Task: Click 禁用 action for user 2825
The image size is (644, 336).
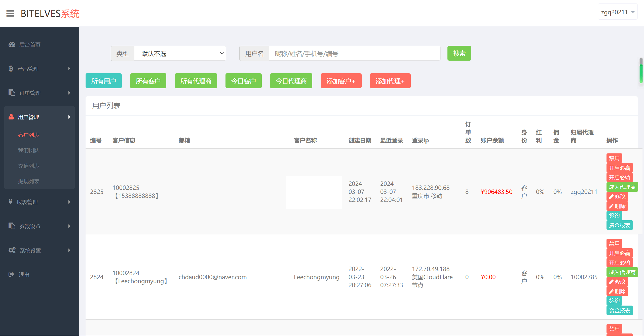Action: click(x=613, y=158)
